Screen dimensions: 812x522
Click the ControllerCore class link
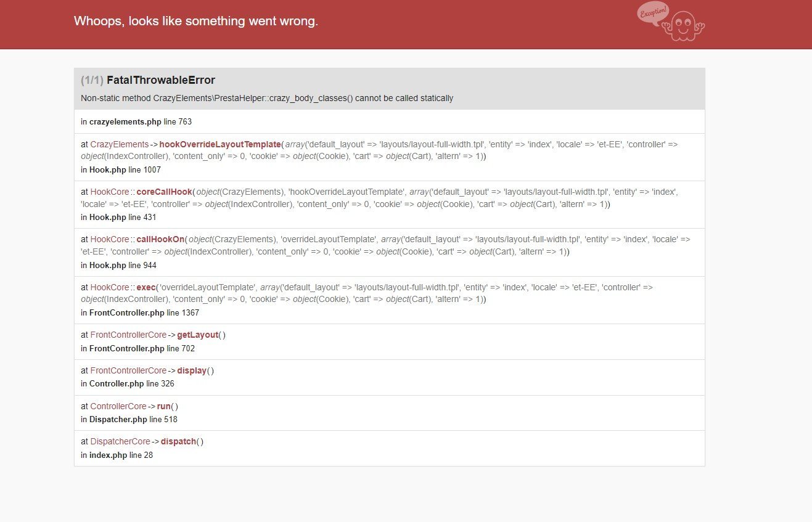click(118, 406)
